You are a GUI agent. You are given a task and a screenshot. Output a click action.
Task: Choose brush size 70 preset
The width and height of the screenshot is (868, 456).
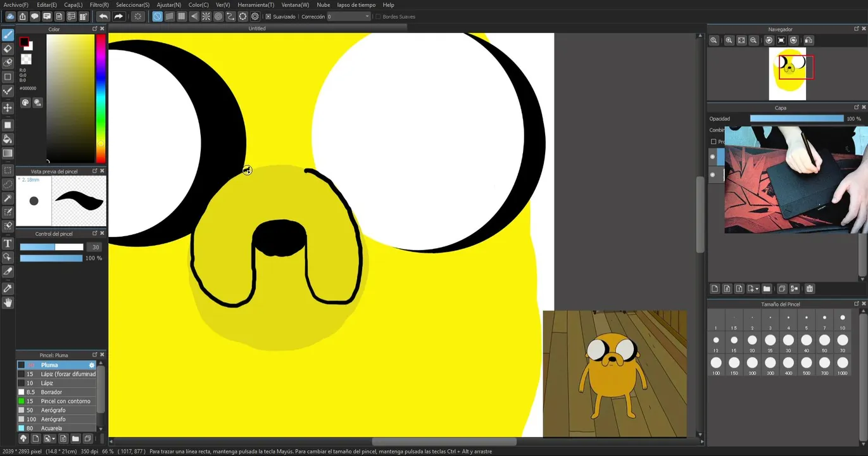843,343
